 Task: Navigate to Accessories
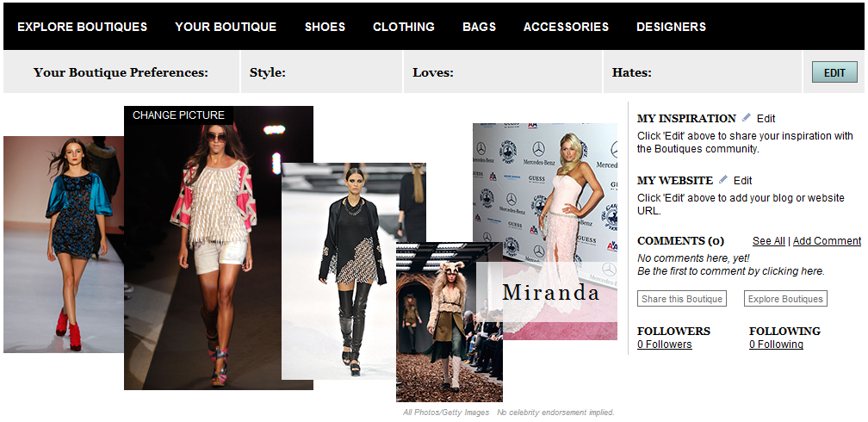566,27
